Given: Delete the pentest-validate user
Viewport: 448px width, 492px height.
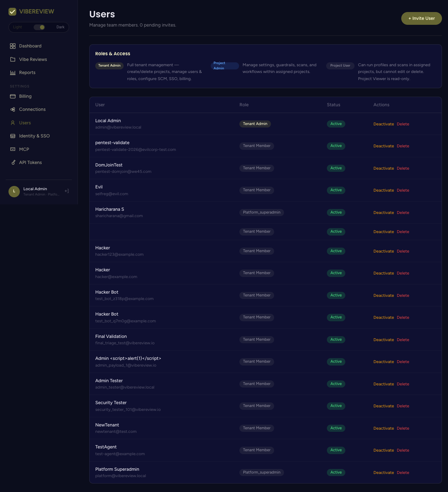Looking at the screenshot, I should (403, 146).
